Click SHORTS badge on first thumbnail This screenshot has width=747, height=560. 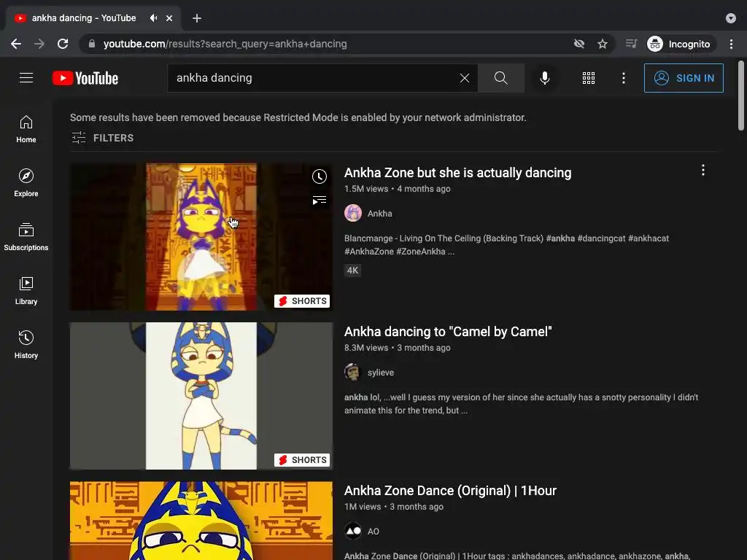pos(302,301)
